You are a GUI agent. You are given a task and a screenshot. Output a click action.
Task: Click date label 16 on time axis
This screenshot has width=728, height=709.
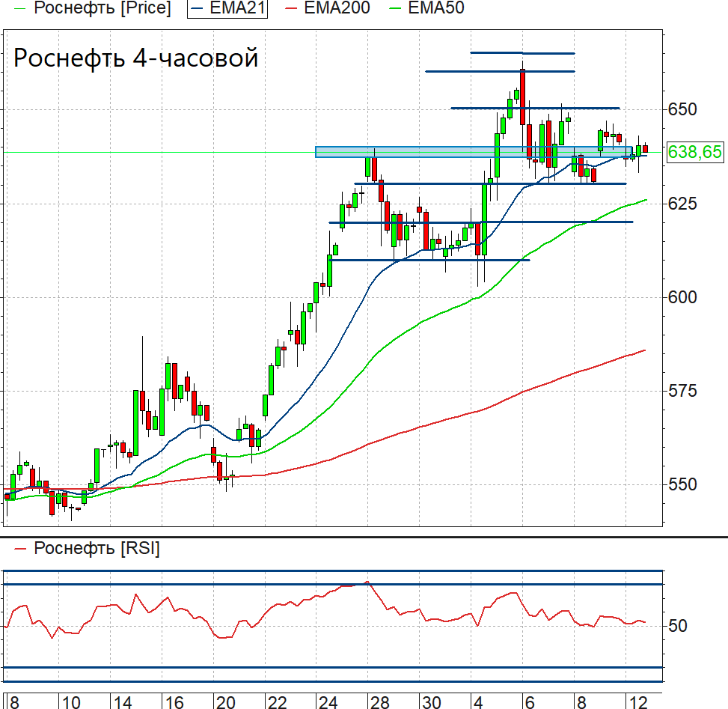click(x=174, y=702)
